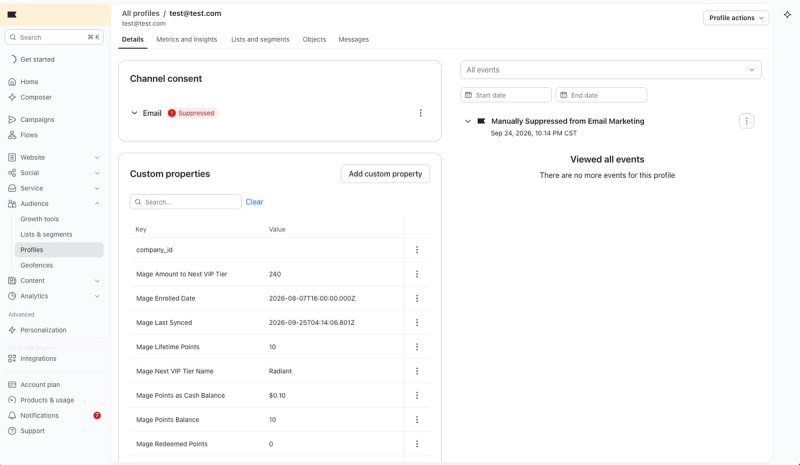The image size is (800, 465).
Task: Click the Campaigns paper plane icon
Action: [x=12, y=119]
